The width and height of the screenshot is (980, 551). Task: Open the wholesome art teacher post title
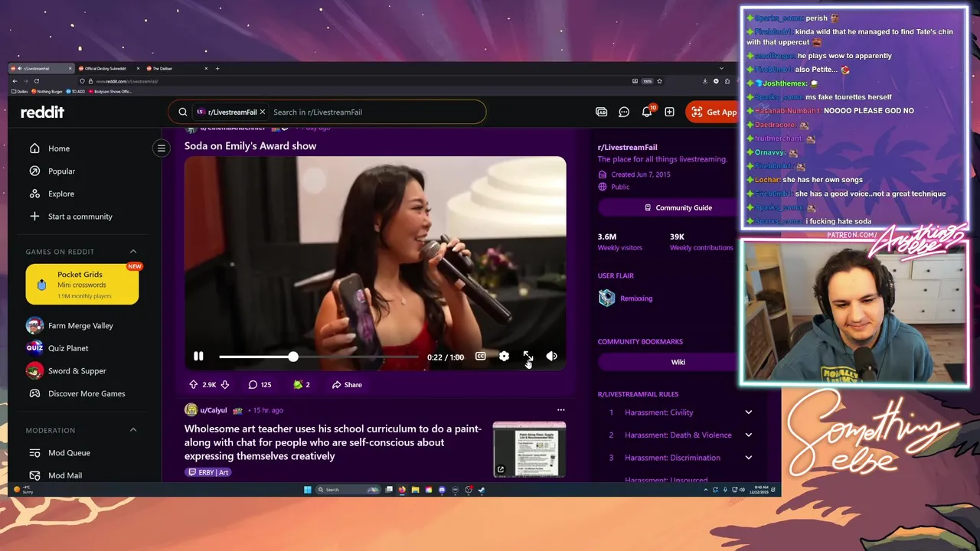[333, 442]
